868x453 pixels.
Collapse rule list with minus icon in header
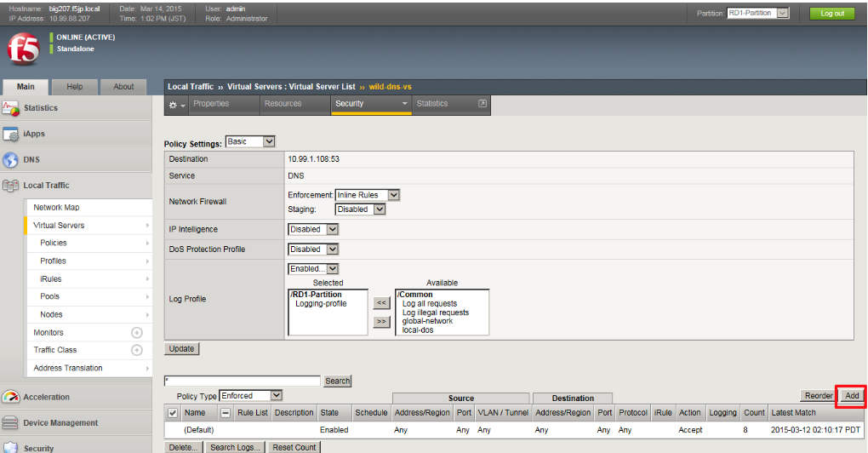click(226, 413)
